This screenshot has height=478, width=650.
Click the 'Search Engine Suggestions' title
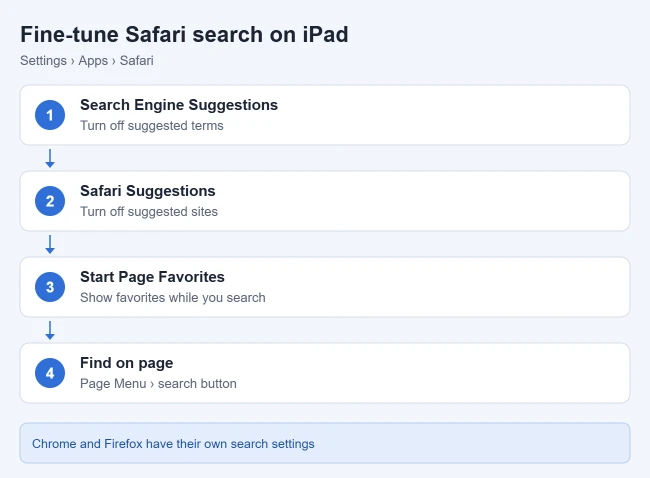point(179,105)
